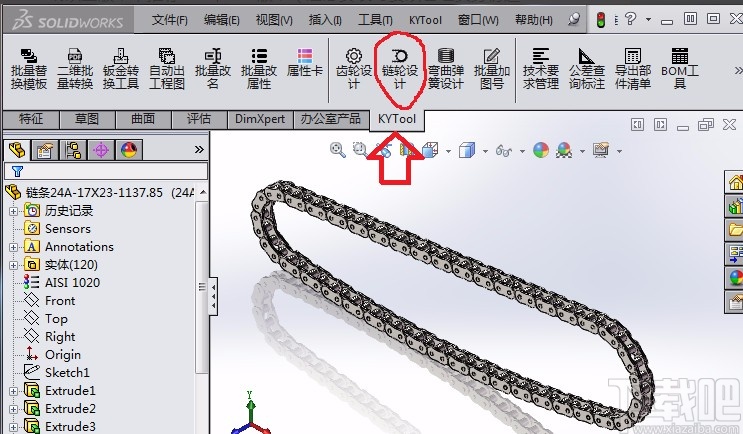Switch to the 办公室产品 command tab
Viewport: 743px width, 434px height.
(x=331, y=119)
